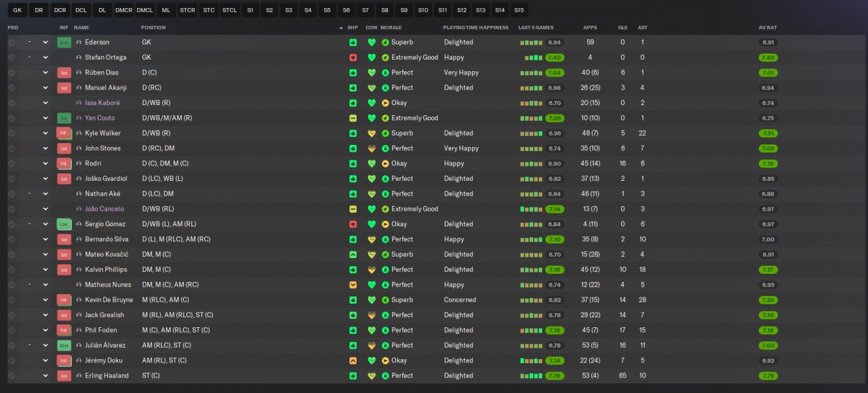This screenshot has height=393, width=868.
Task: Click Kevin De Bruyne's 'Concerned' playing time cell
Action: [460, 299]
